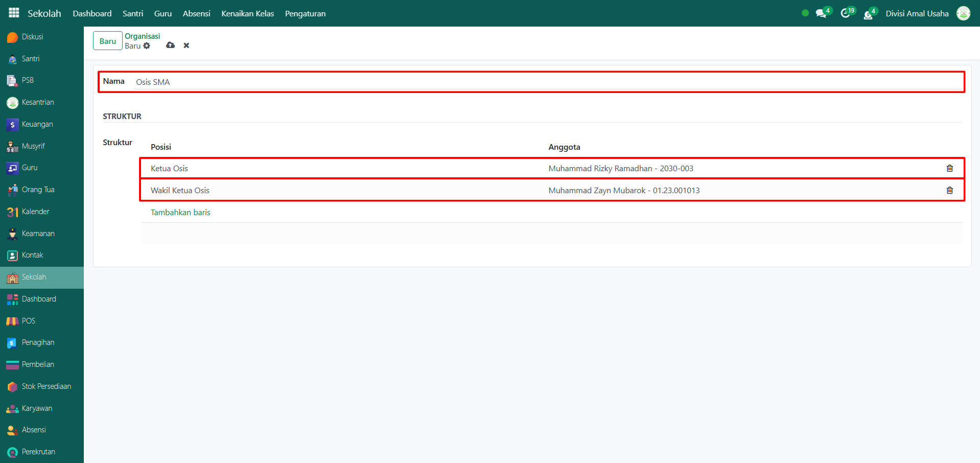Expand the Pengaturan menu
The height and width of the screenshot is (463, 980).
[x=305, y=14]
